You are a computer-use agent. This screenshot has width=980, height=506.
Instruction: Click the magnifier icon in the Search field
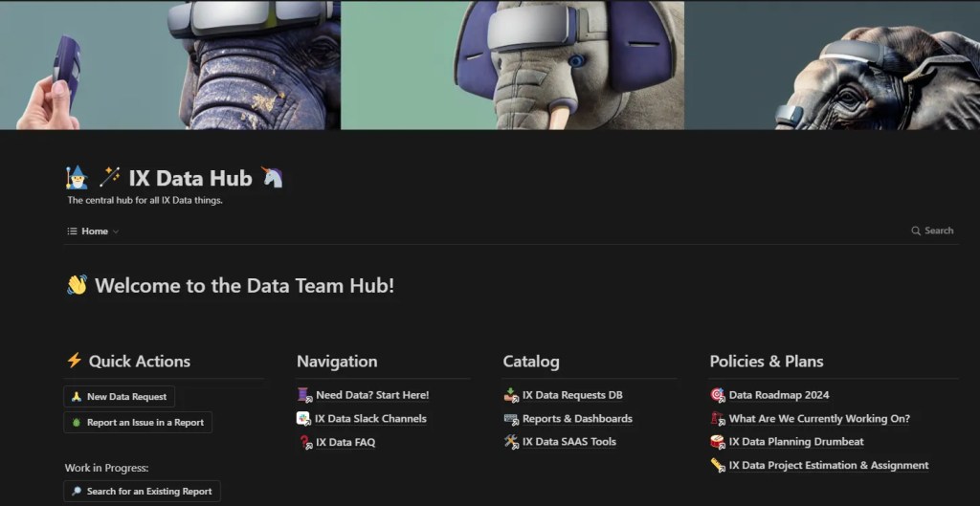coord(916,231)
